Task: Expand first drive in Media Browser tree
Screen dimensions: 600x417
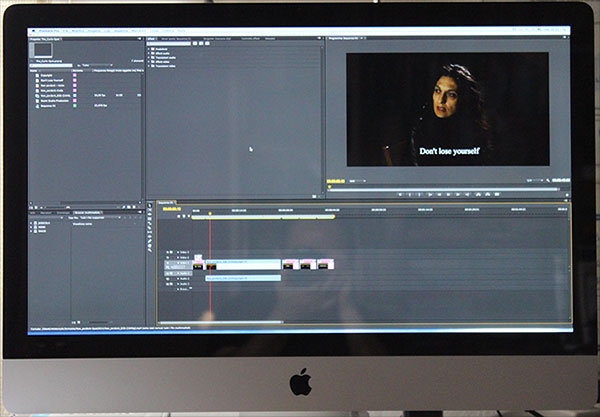Action: click(x=31, y=223)
